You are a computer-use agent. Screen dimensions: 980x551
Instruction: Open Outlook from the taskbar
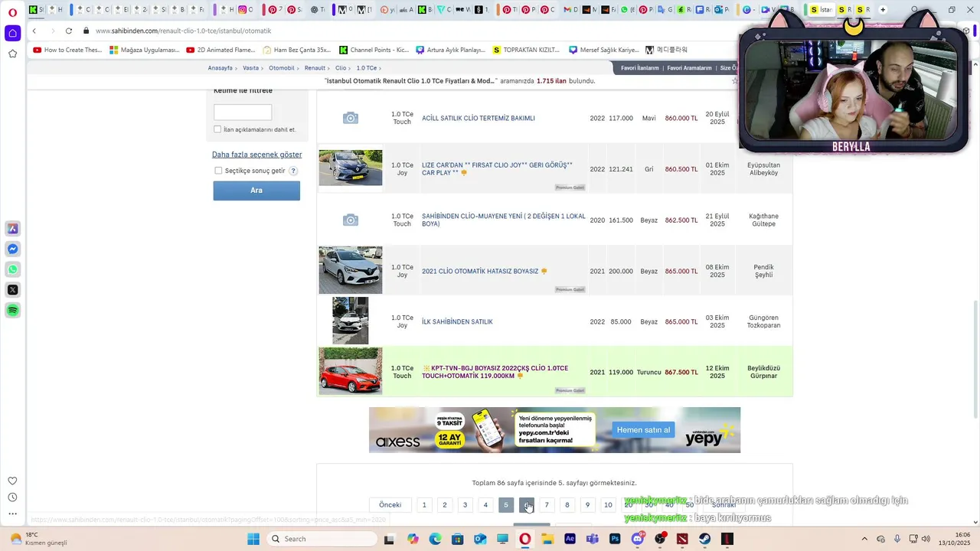pyautogui.click(x=480, y=539)
